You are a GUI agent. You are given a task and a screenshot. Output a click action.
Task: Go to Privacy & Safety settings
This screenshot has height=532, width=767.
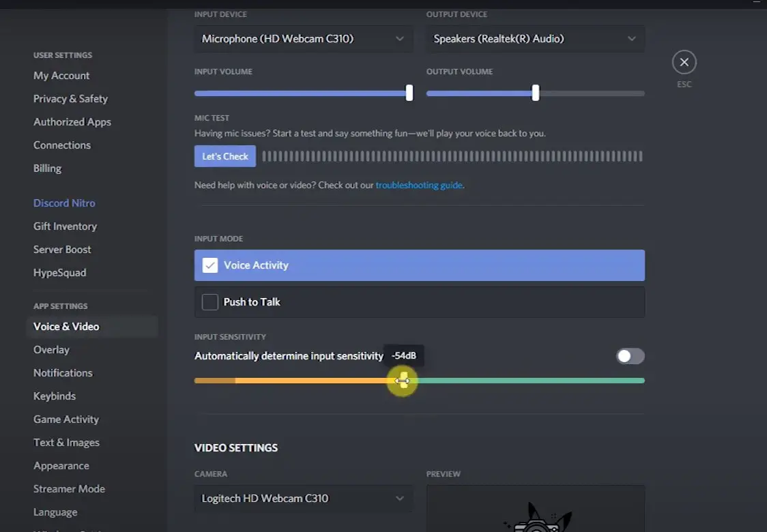pos(70,99)
